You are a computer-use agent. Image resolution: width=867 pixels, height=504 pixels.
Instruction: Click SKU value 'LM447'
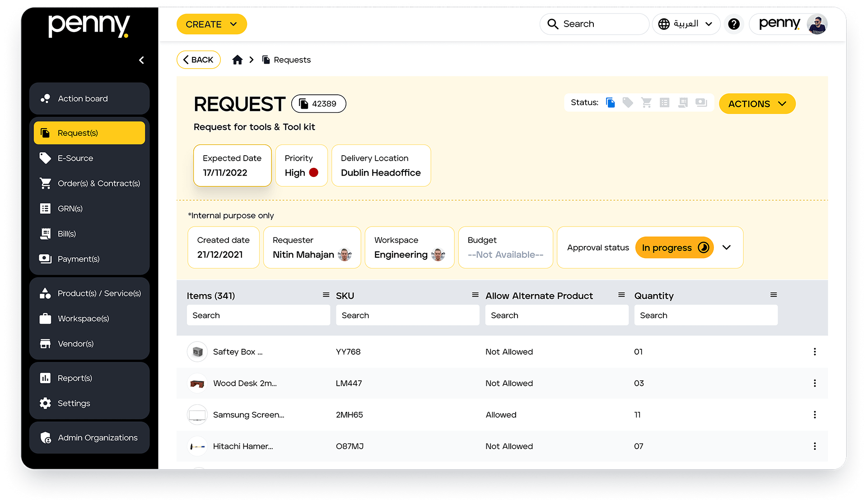[x=349, y=383]
